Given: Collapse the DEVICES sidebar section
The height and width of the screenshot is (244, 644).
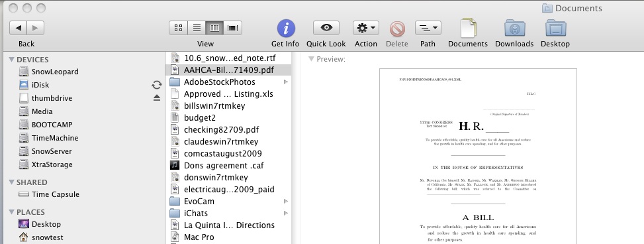Looking at the screenshot, I should point(11,60).
